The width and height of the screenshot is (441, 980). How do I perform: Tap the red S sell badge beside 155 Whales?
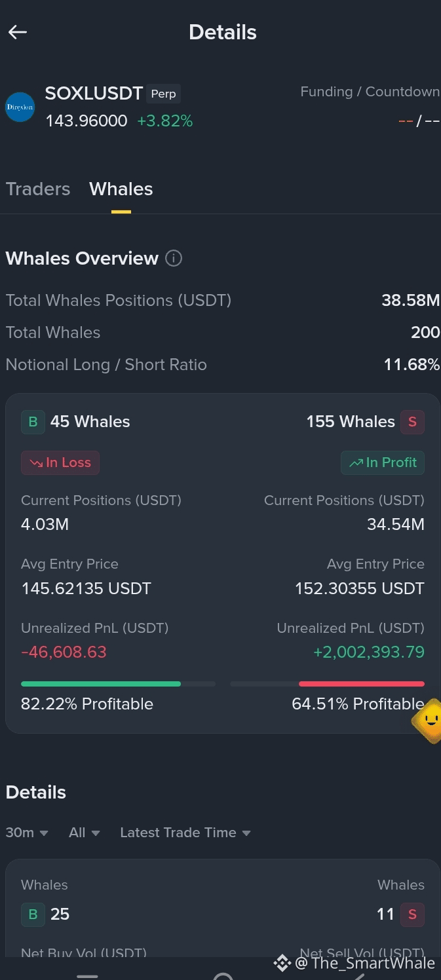pyautogui.click(x=412, y=421)
